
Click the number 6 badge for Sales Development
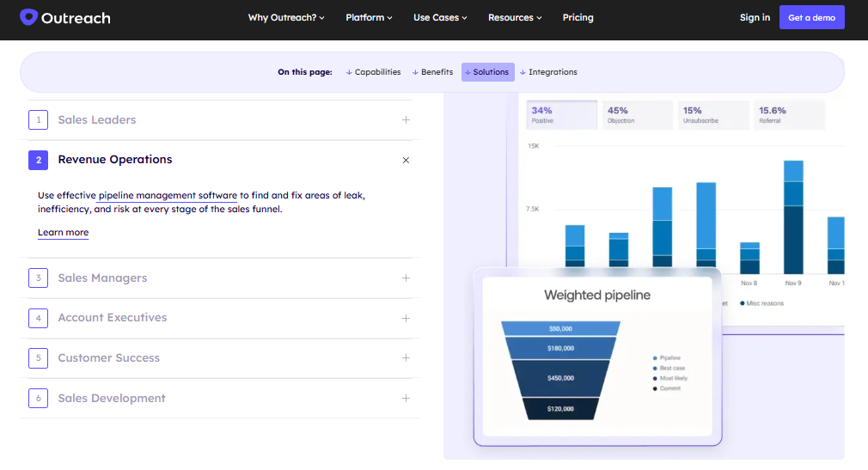[x=38, y=399]
